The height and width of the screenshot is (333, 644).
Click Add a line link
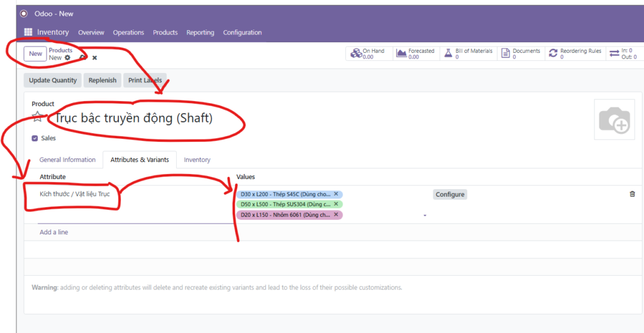pyautogui.click(x=54, y=232)
